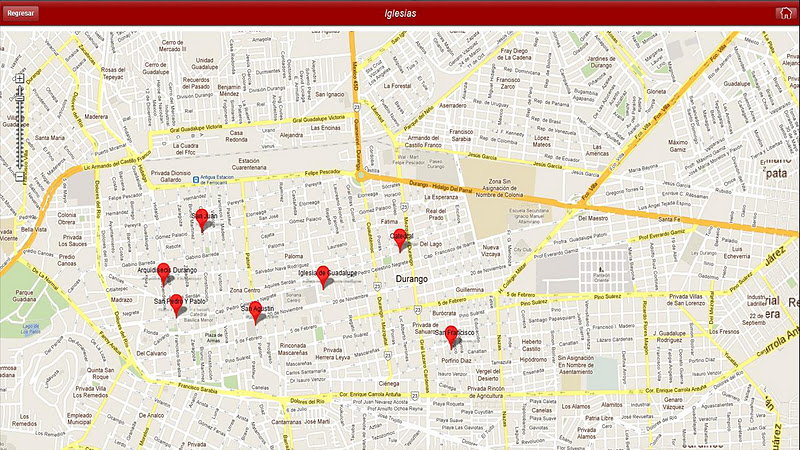Click the Patria Libre label
Screen dimensions: 800x450
coord(599,418)
